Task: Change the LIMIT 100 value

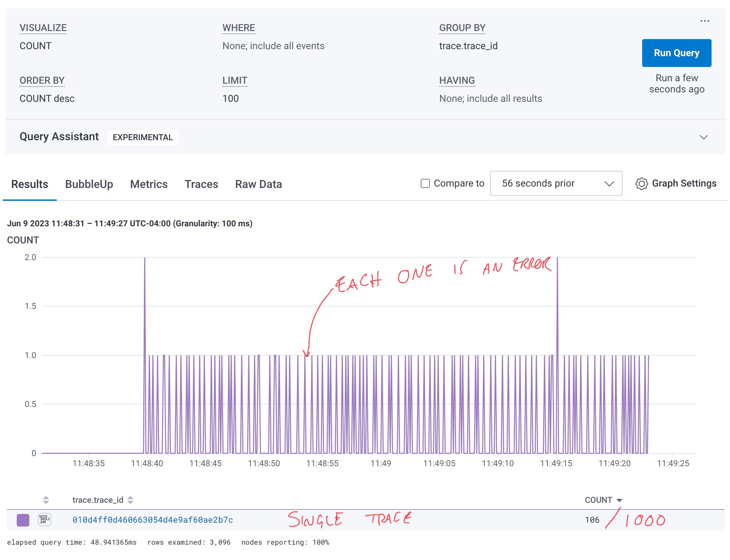Action: click(x=230, y=99)
